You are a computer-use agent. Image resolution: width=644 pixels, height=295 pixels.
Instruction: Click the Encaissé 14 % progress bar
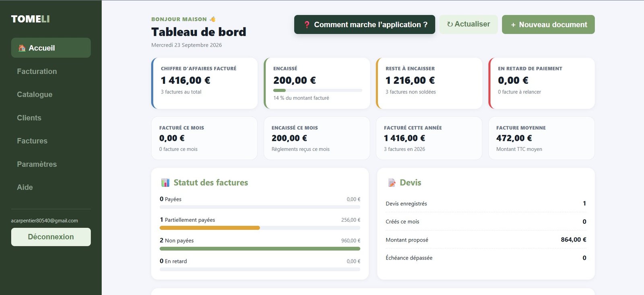click(318, 90)
